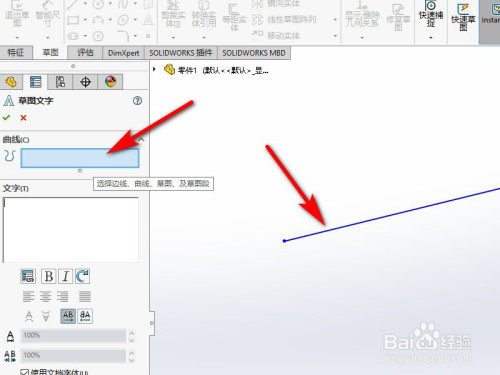This screenshot has height=375, width=500.
Task: Open the Quick Snaps dropdown arrow
Action: tap(431, 38)
